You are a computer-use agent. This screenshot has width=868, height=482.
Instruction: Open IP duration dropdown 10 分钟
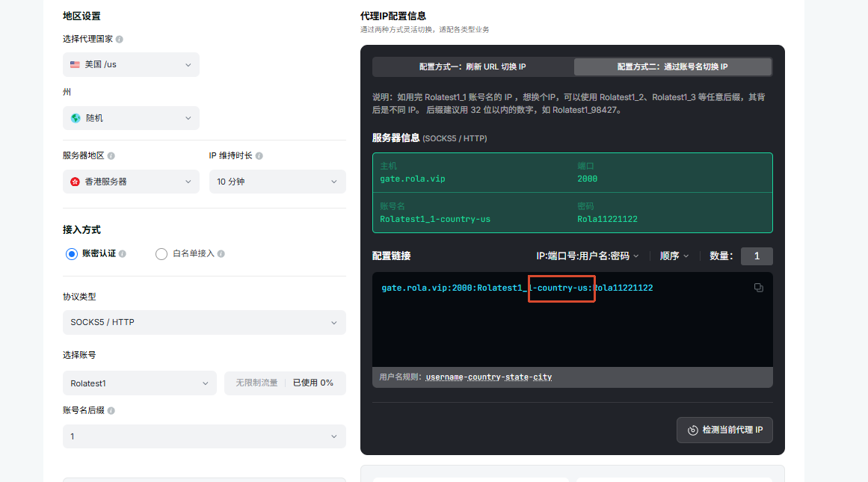[277, 182]
